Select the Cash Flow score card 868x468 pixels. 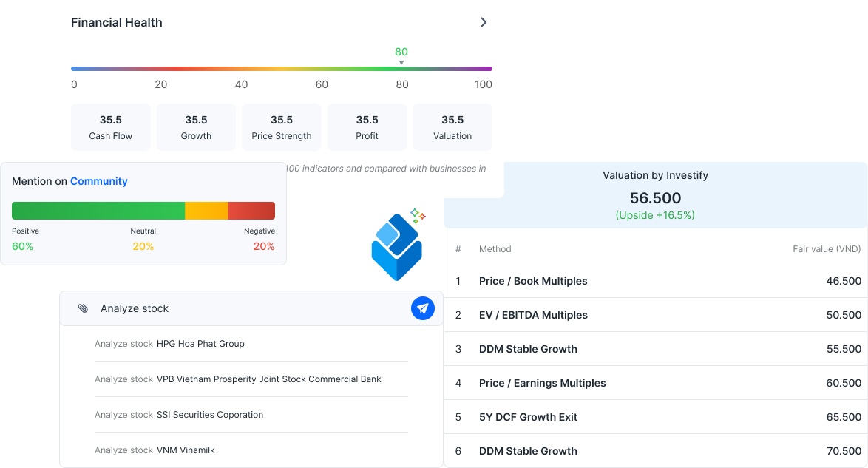click(x=111, y=127)
